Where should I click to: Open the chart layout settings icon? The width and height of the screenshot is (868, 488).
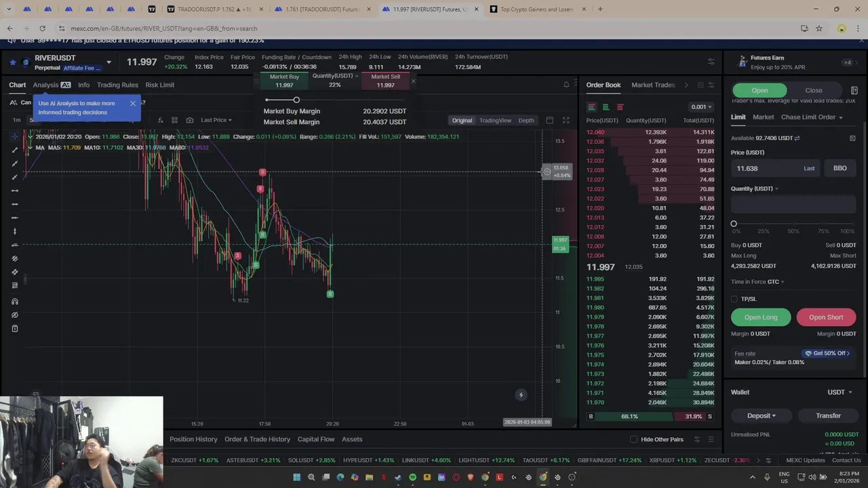(174, 120)
